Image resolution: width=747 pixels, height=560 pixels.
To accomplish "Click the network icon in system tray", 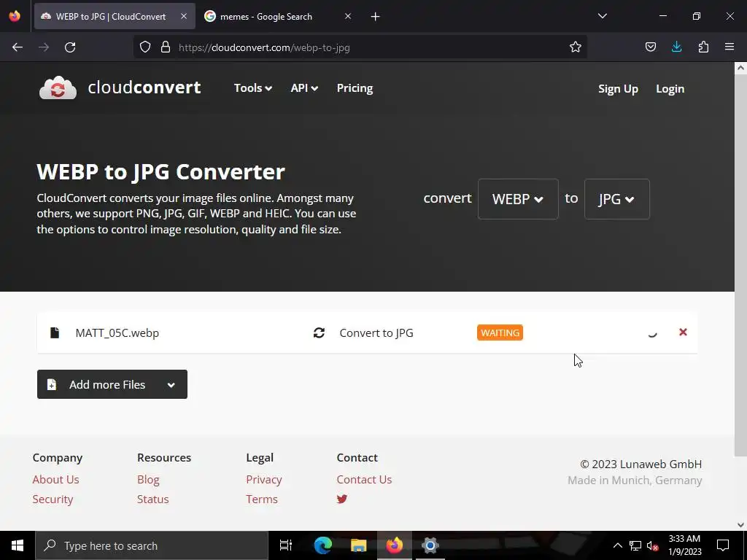I will coord(635,545).
